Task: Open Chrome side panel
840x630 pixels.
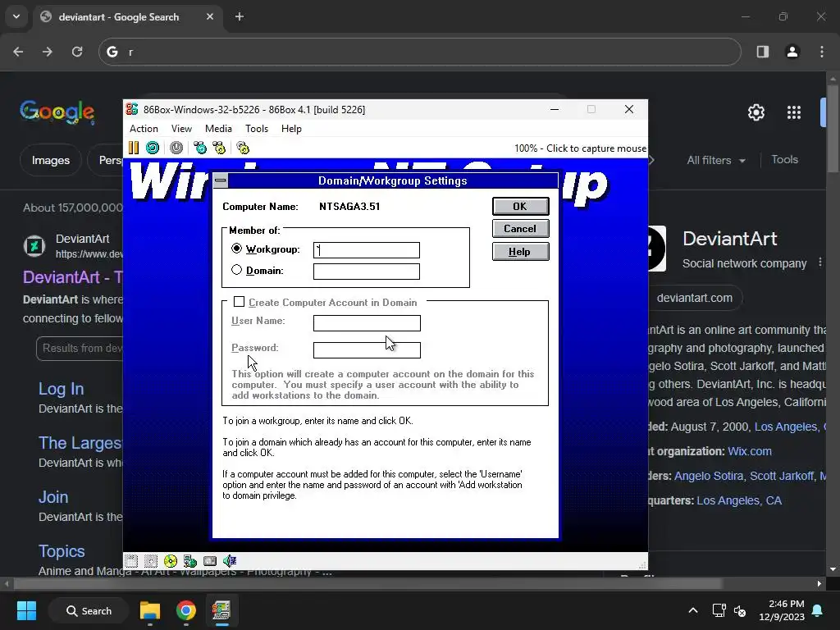Action: point(763,52)
